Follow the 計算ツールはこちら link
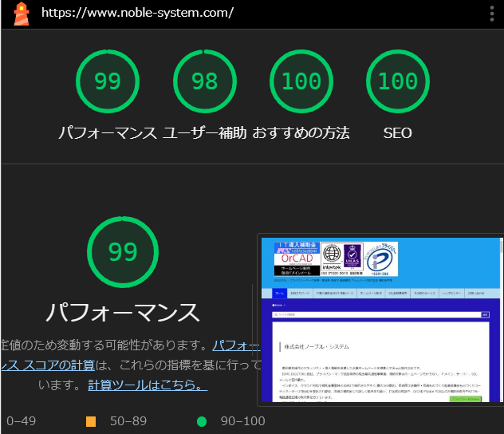This screenshot has height=434, width=504. 148,385
